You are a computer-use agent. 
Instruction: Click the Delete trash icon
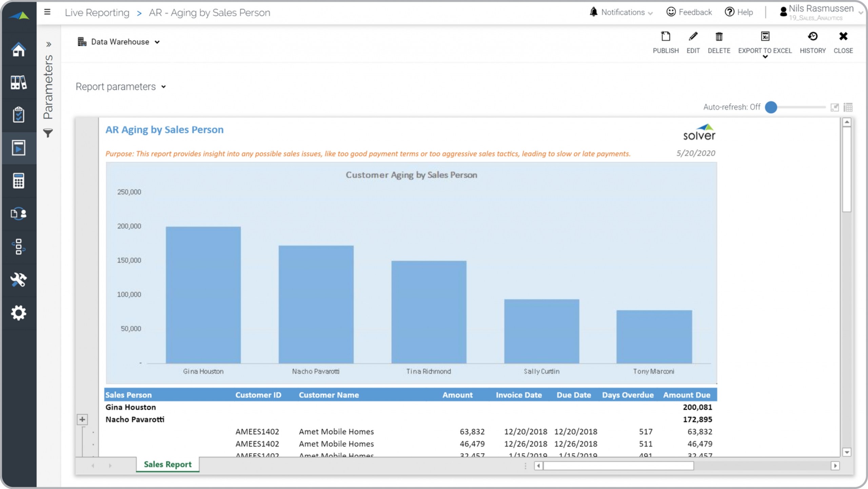tap(719, 37)
